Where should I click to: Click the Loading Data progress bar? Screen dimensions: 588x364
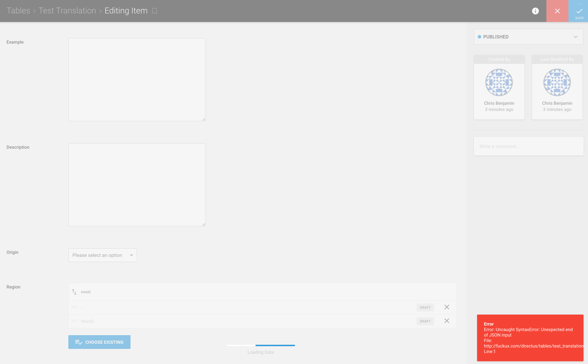pyautogui.click(x=261, y=345)
